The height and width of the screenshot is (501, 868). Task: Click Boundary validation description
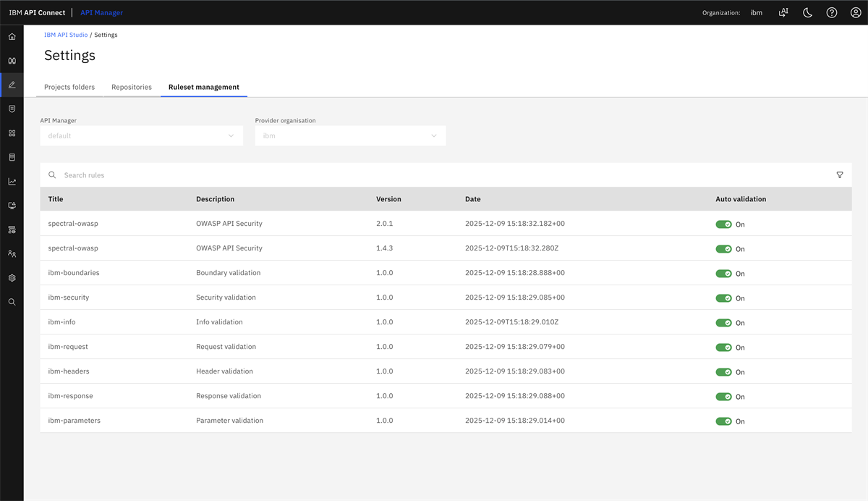coord(228,273)
